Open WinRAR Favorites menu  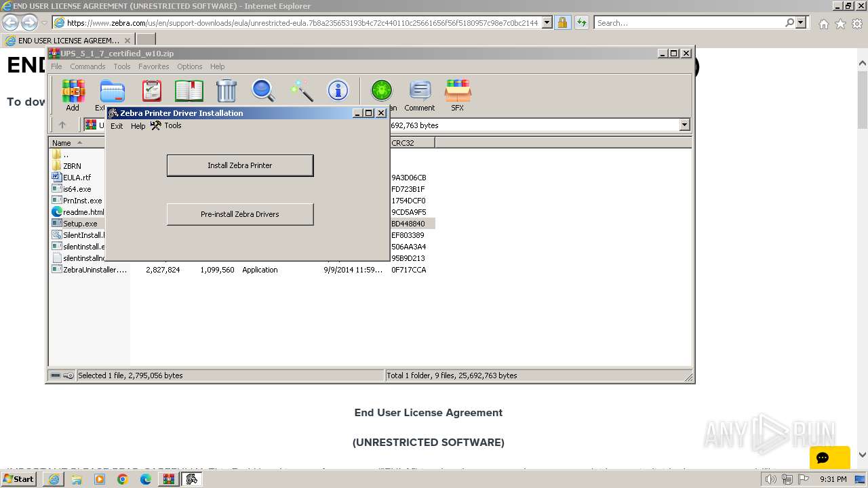point(154,66)
